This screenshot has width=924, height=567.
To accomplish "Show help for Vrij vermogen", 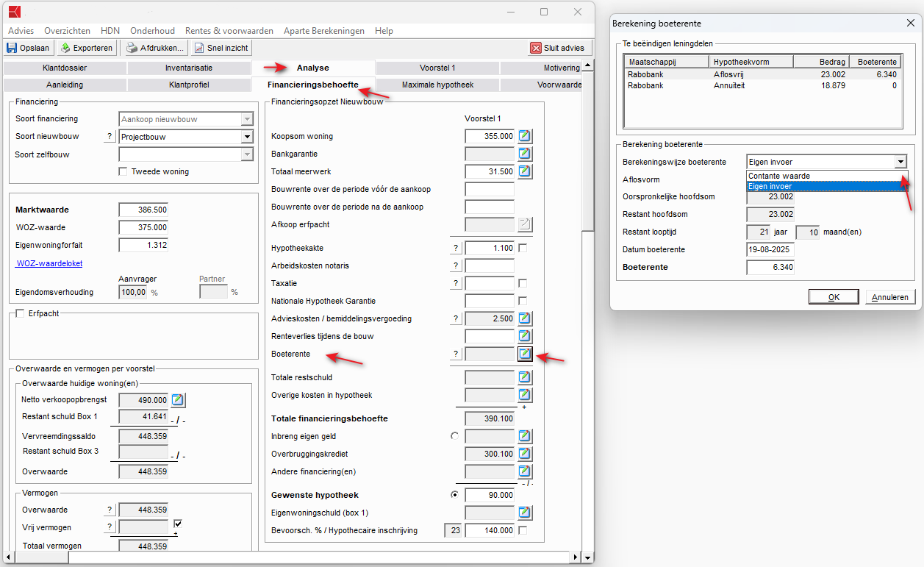I will click(110, 527).
